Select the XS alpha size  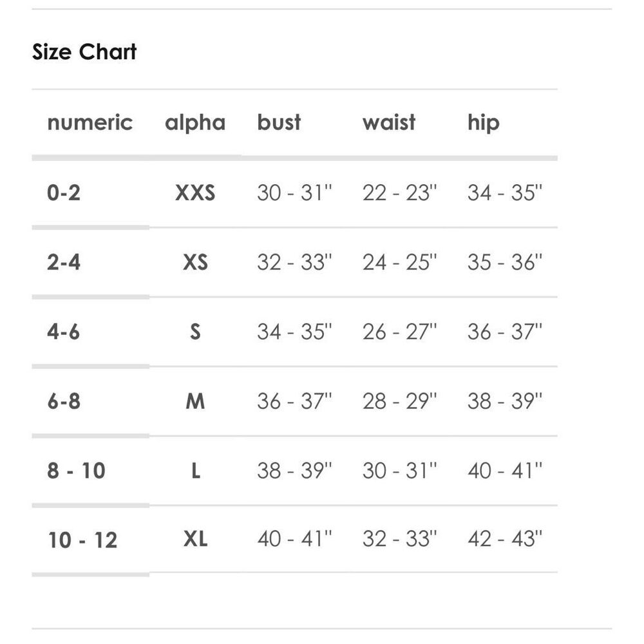(195, 262)
